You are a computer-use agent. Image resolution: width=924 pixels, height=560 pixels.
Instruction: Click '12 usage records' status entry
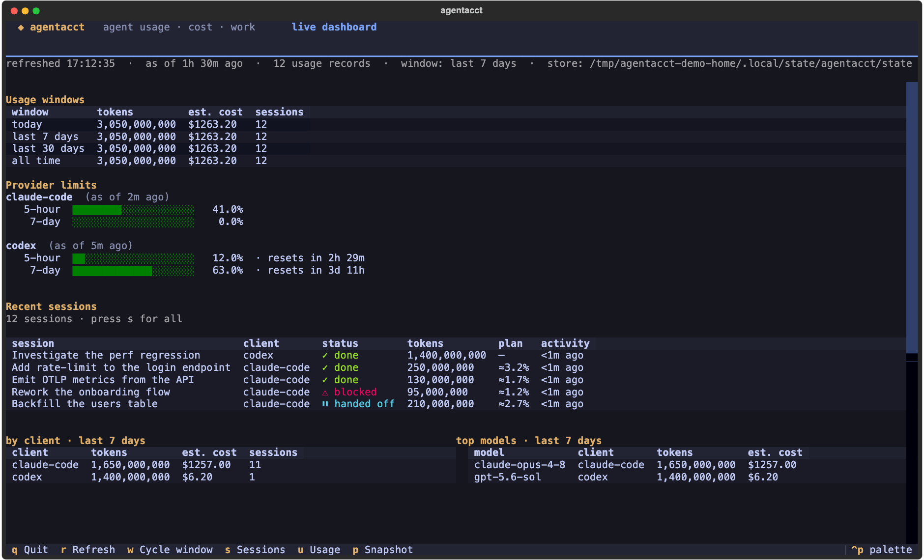[x=322, y=64]
